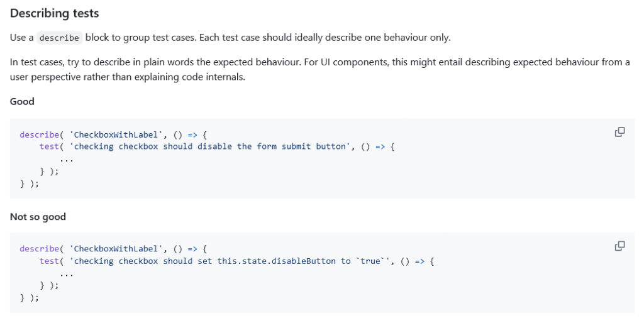Image resolution: width=644 pixels, height=323 pixels.
Task: Click the ellipsis inside the Not so good example
Action: [67, 273]
